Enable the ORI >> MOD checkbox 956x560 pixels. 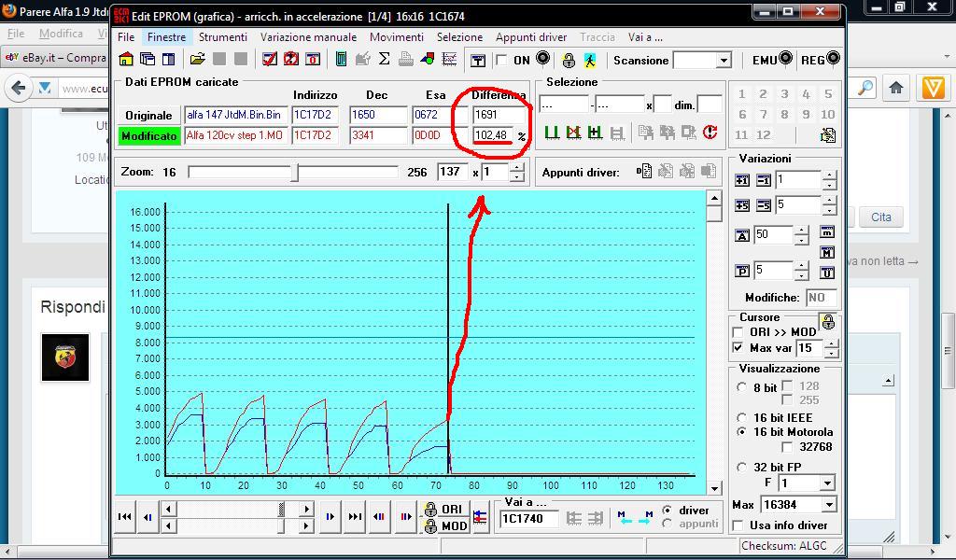coord(738,332)
